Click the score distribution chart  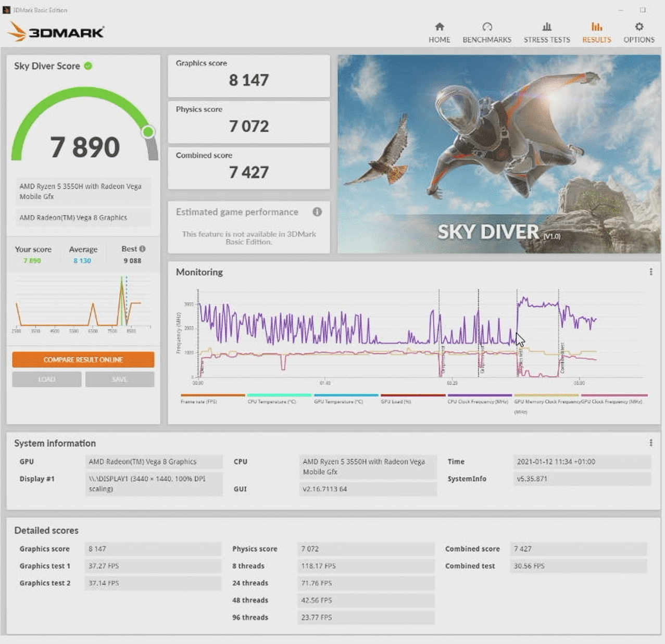(x=83, y=304)
